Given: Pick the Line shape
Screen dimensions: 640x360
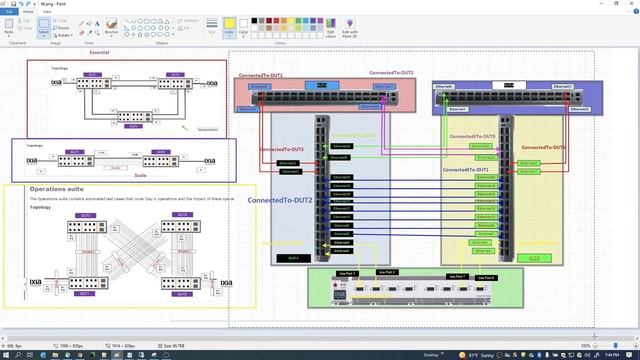Looking at the screenshot, I should point(127,21).
